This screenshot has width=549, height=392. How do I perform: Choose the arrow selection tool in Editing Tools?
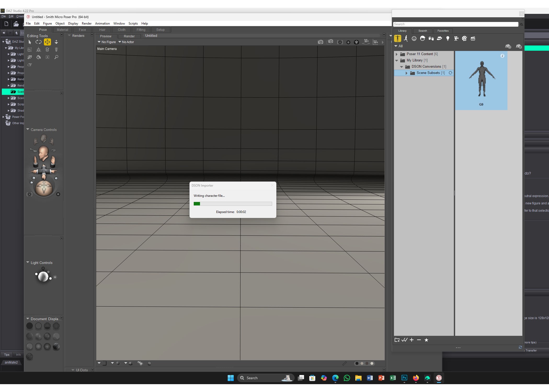point(30,42)
